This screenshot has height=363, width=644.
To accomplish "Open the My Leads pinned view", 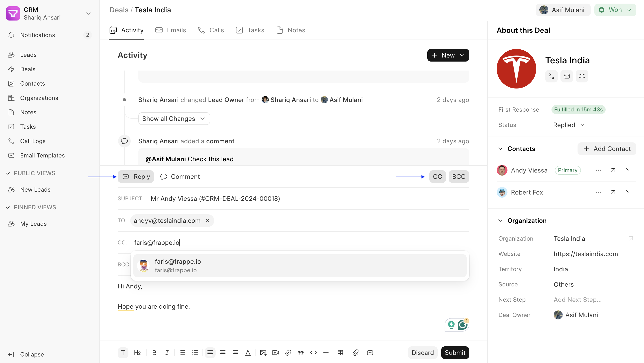I will coord(49,224).
